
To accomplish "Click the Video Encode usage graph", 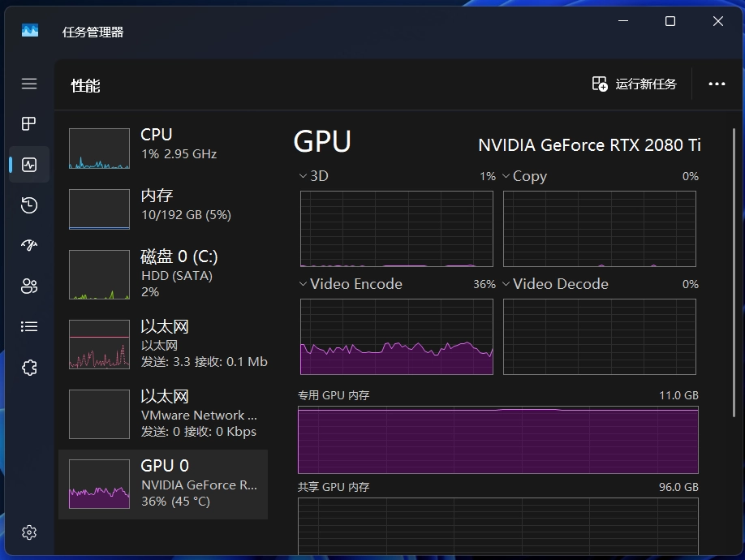I will 397,337.
